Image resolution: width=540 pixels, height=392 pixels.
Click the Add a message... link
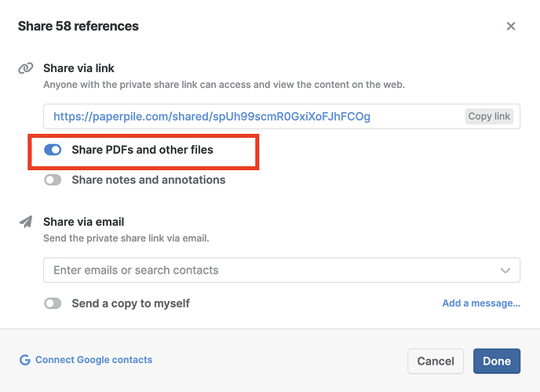pyautogui.click(x=481, y=303)
